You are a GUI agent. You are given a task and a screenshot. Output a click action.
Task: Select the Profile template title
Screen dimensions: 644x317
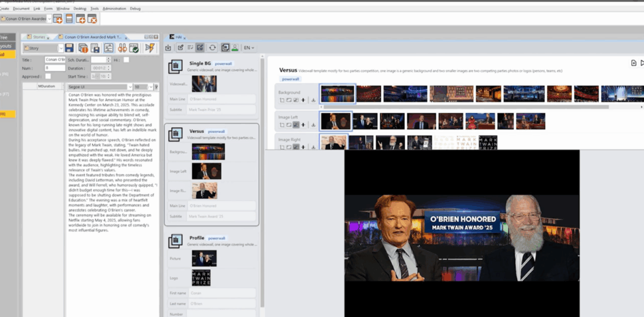(x=197, y=237)
